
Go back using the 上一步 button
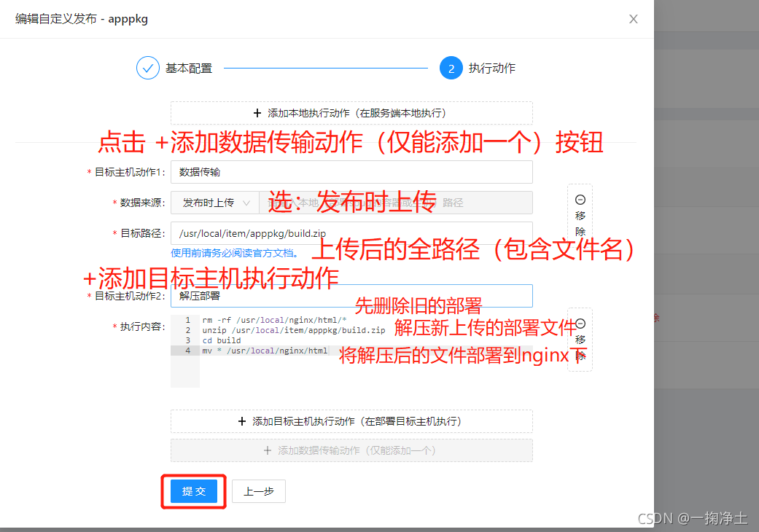coord(259,490)
